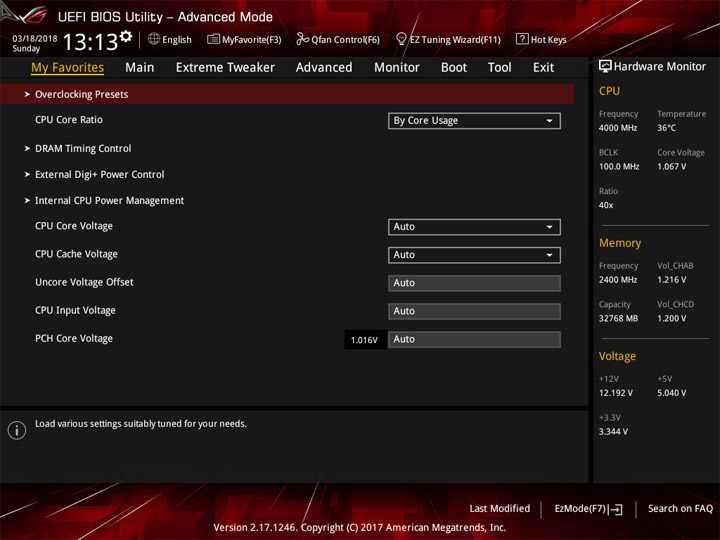Click the 13:13 clock display
720x540 pixels.
click(90, 42)
